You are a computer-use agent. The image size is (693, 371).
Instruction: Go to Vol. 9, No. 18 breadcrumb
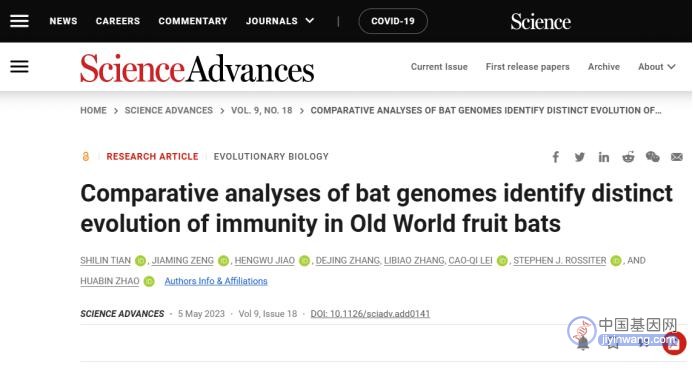coord(262,110)
